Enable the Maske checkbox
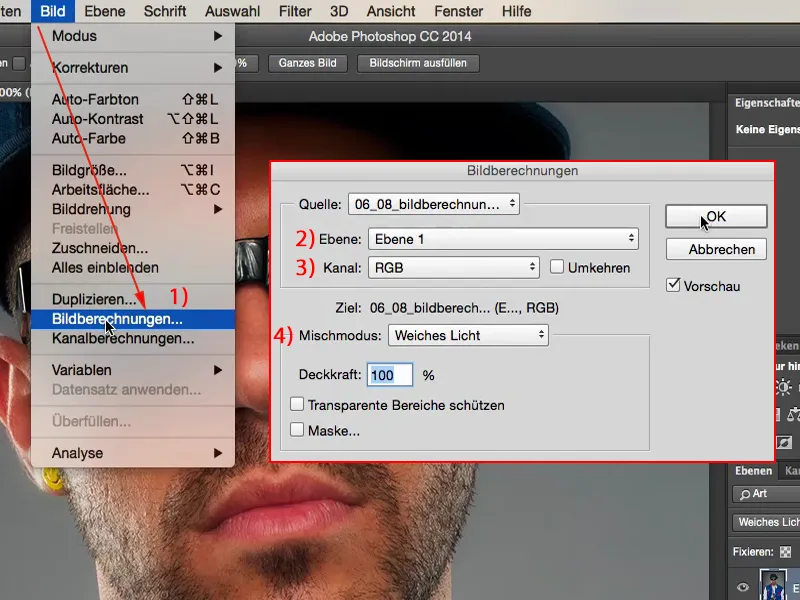 pos(296,430)
